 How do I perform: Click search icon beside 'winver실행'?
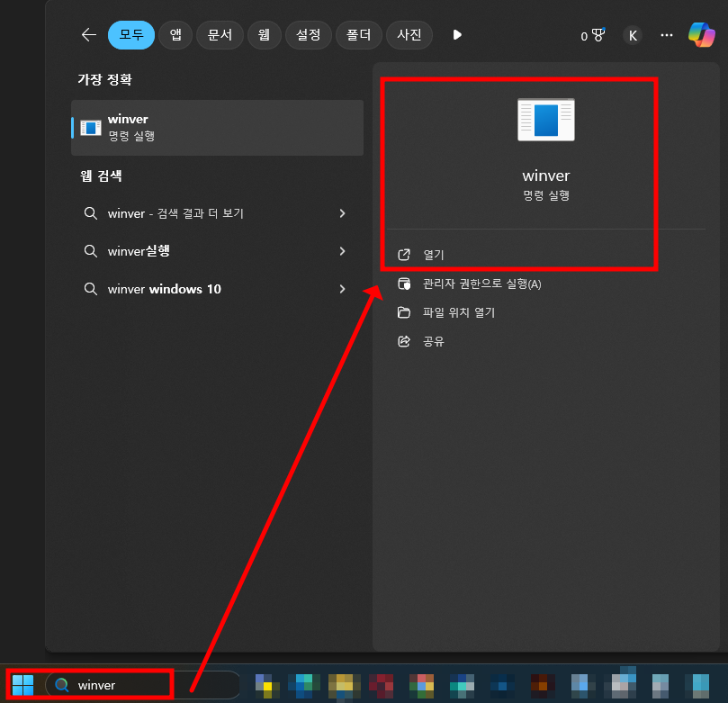[91, 251]
